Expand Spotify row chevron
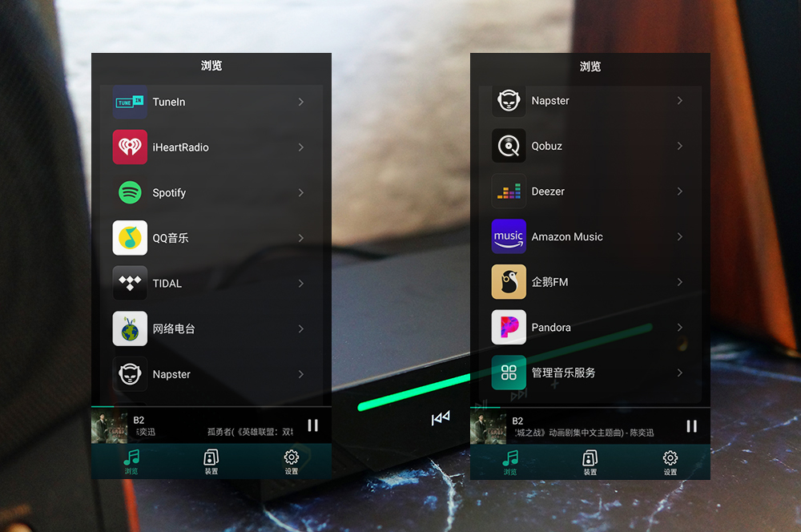Image resolution: width=801 pixels, height=532 pixels. (301, 192)
